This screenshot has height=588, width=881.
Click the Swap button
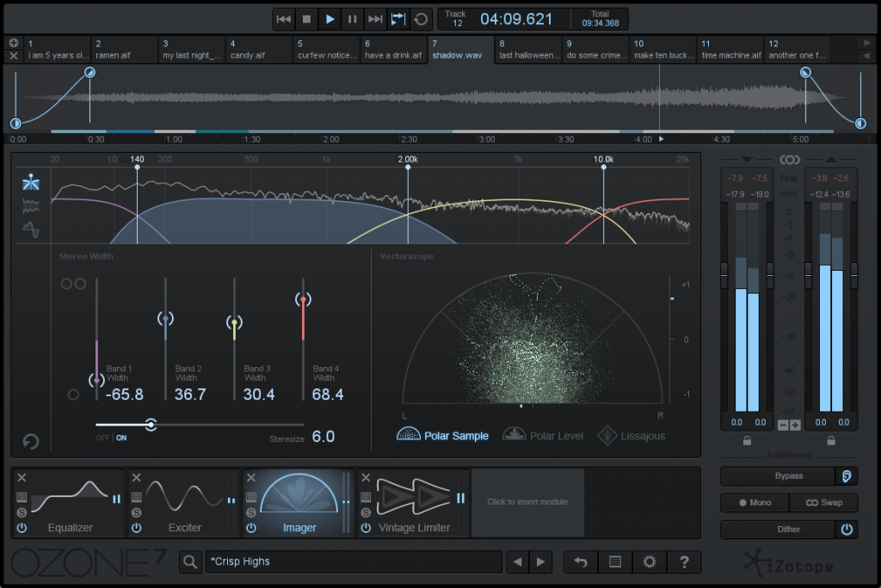823,503
